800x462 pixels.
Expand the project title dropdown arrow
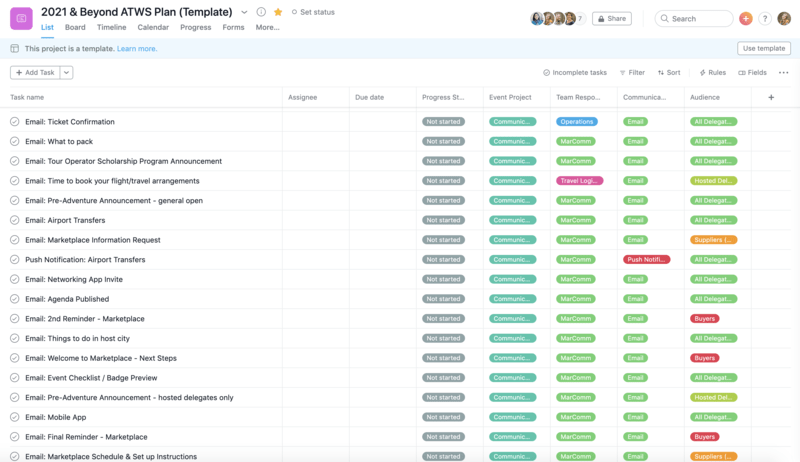245,12
